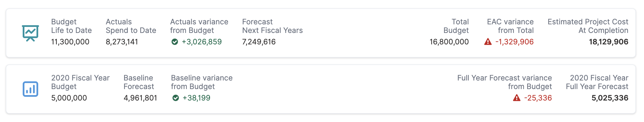The width and height of the screenshot is (644, 122).
Task: Click Baseline Forecast value 4,961,801
Action: click(140, 98)
